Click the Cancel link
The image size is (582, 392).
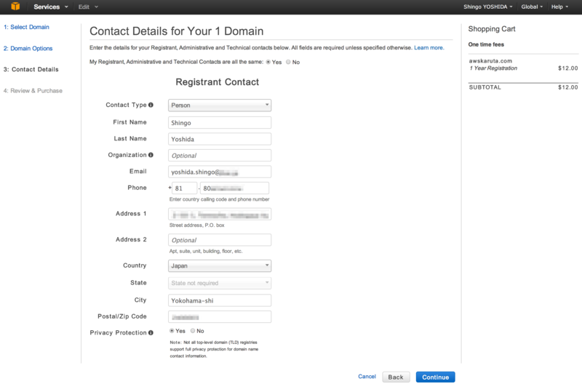tap(367, 377)
